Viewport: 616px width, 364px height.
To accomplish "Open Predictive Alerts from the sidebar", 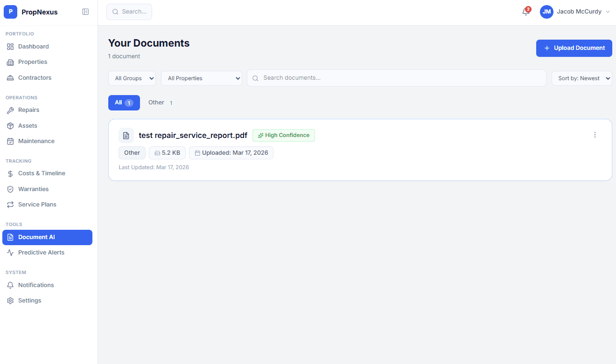I will pos(41,252).
